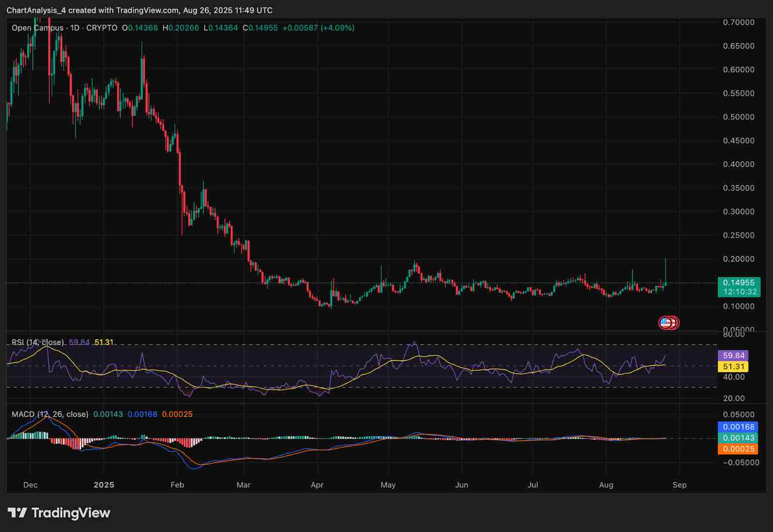Image resolution: width=773 pixels, height=532 pixels.
Task: Click the Open Campus symbol title
Action: coord(38,28)
